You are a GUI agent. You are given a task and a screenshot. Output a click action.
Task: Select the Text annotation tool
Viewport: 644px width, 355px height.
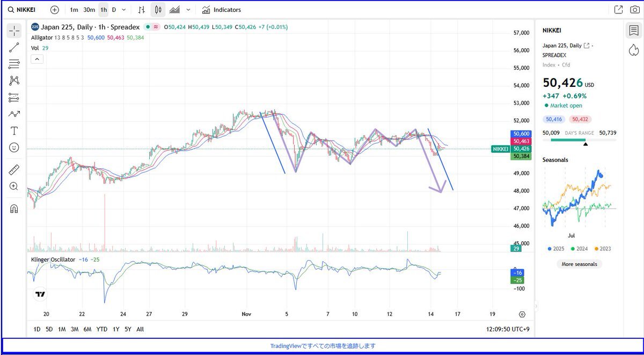click(14, 130)
